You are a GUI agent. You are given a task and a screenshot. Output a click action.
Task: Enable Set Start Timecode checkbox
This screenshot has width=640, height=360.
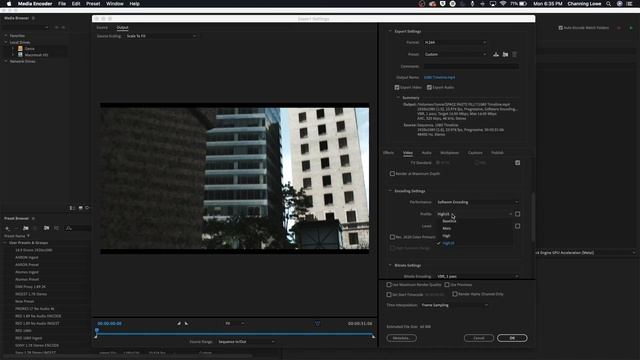tap(389, 294)
